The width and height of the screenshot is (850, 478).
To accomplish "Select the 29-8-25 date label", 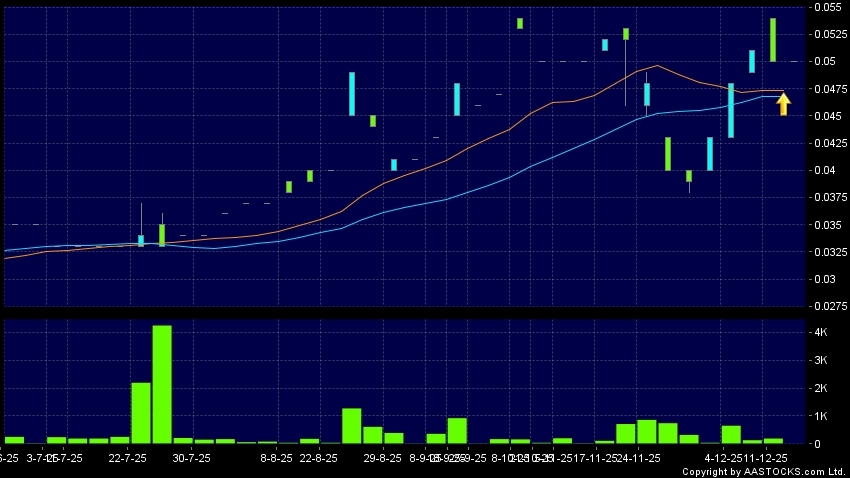I will point(382,457).
